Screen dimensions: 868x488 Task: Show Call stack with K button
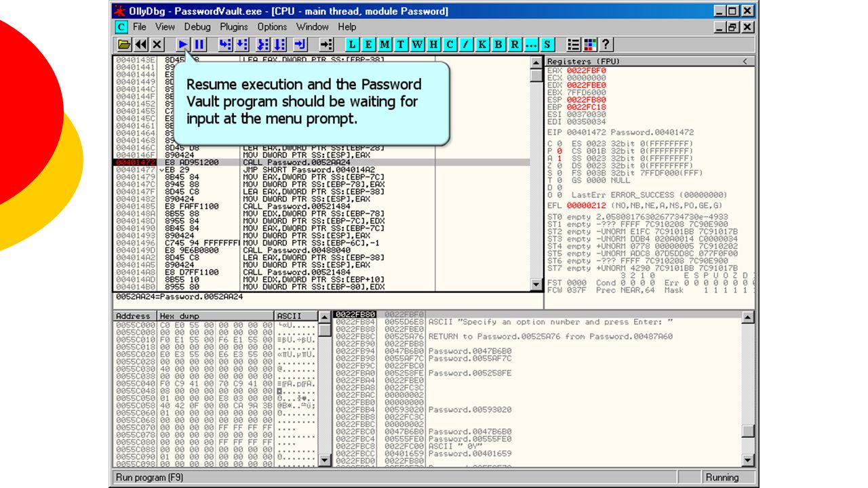coord(482,45)
